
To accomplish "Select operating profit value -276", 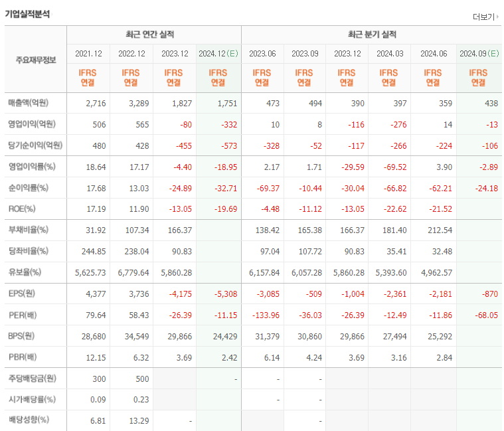I will 398,125.
